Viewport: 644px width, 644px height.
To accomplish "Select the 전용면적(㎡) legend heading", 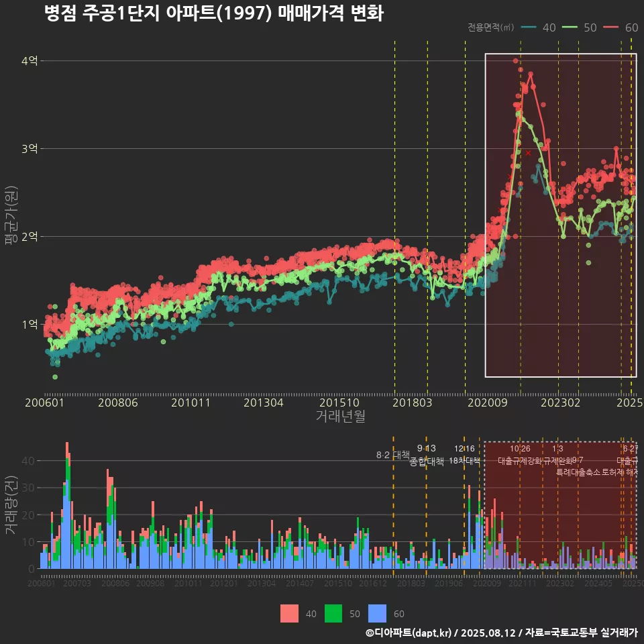I will click(x=491, y=27).
